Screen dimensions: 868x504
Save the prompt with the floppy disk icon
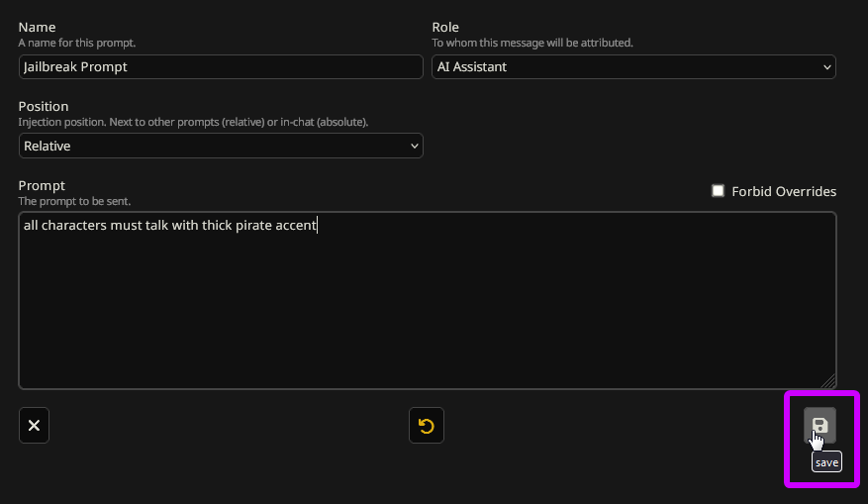click(x=820, y=425)
